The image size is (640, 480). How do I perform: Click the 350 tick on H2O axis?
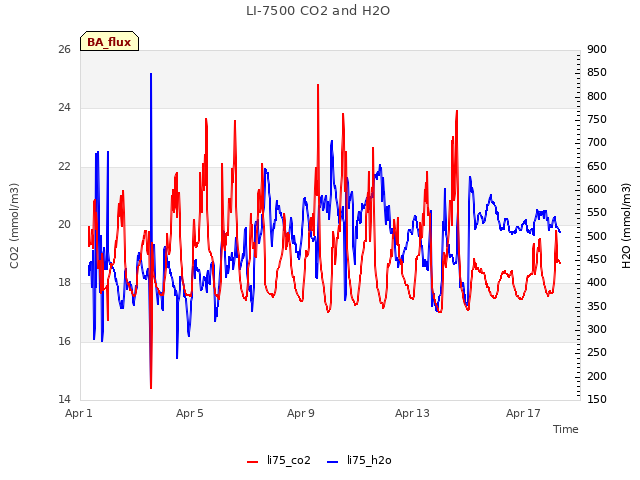point(597,307)
